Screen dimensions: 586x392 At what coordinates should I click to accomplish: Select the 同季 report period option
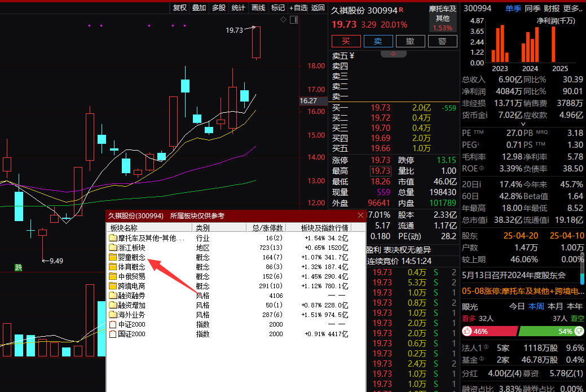[532, 8]
